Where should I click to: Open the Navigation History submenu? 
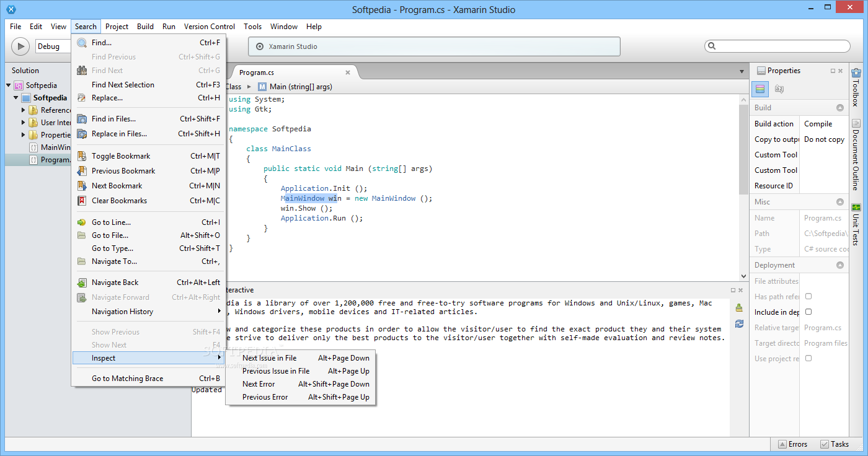click(x=148, y=312)
